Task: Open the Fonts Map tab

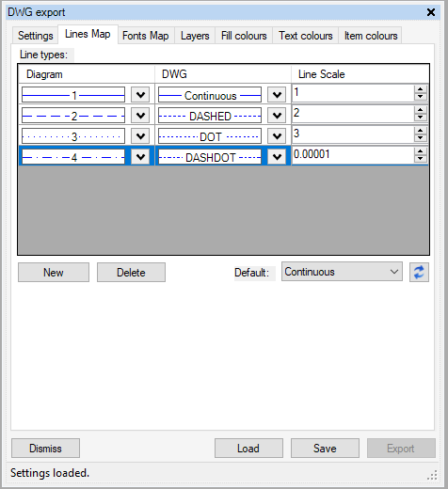Action: [146, 36]
